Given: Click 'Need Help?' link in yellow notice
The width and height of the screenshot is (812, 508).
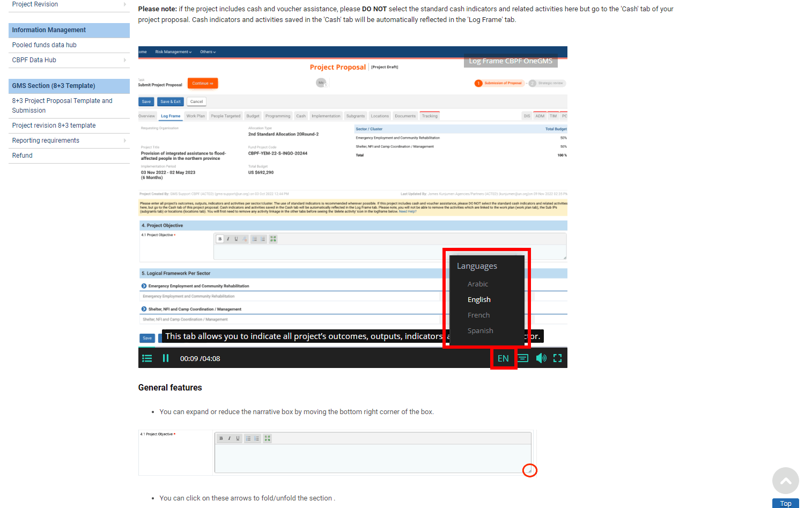Looking at the screenshot, I should 408,211.
